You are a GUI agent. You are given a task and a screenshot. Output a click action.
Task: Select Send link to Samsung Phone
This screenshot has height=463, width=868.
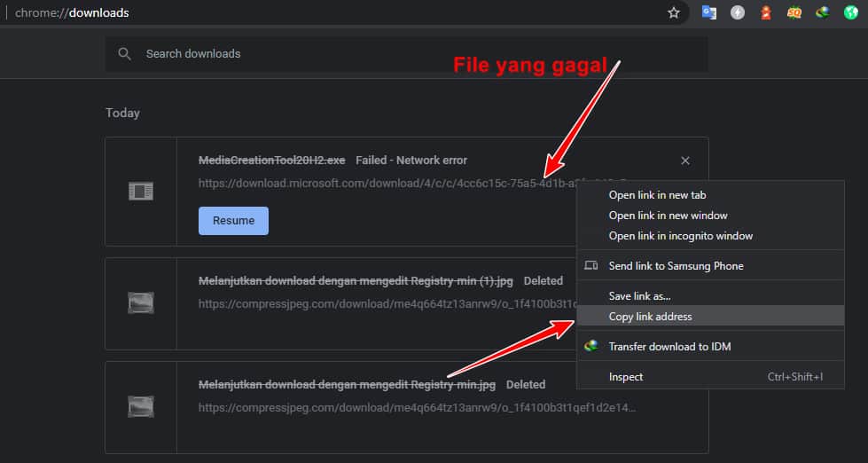point(710,266)
